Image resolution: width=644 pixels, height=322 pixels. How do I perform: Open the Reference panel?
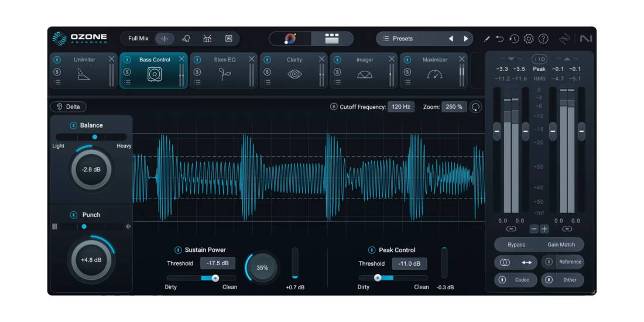(570, 262)
